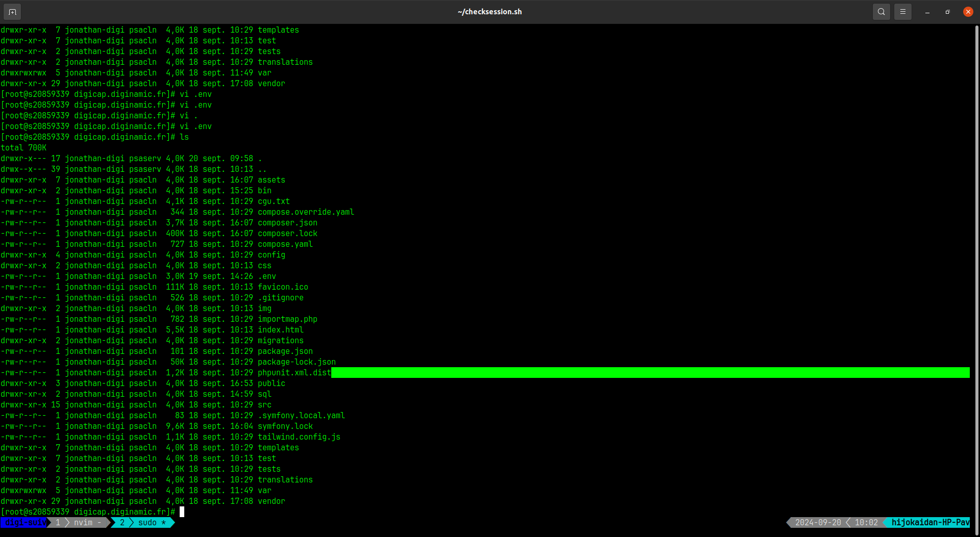
Task: Click the composer.json filename
Action: [x=287, y=223]
